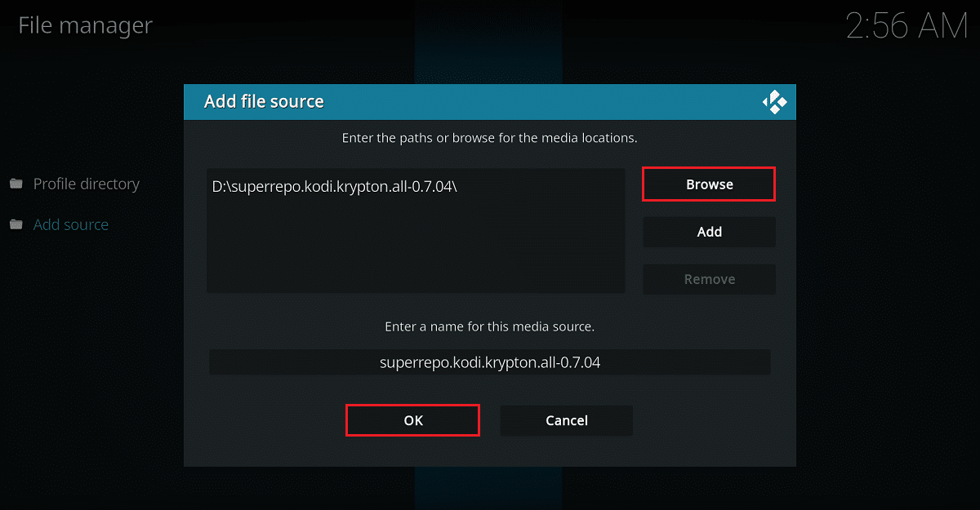Select the Add source list item

[71, 224]
